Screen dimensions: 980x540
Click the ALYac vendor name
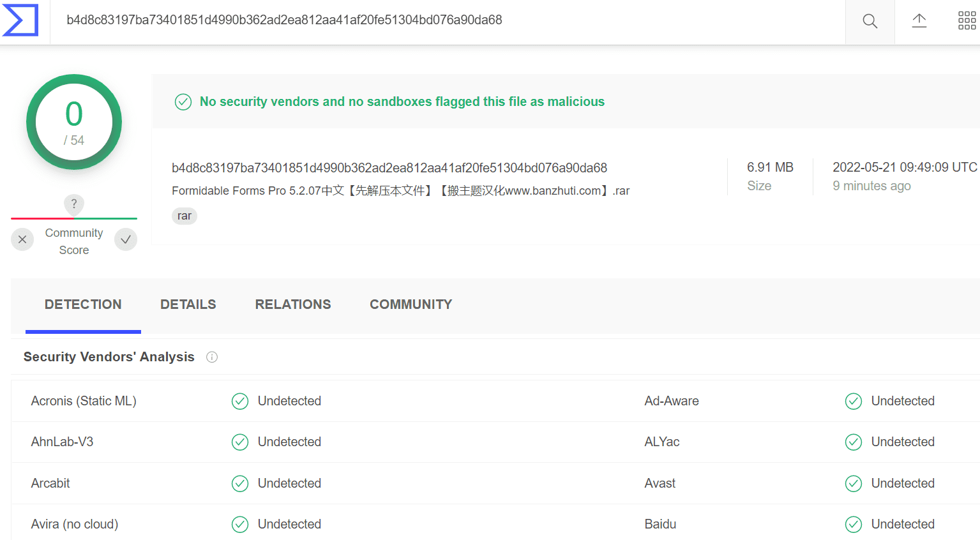coord(662,442)
